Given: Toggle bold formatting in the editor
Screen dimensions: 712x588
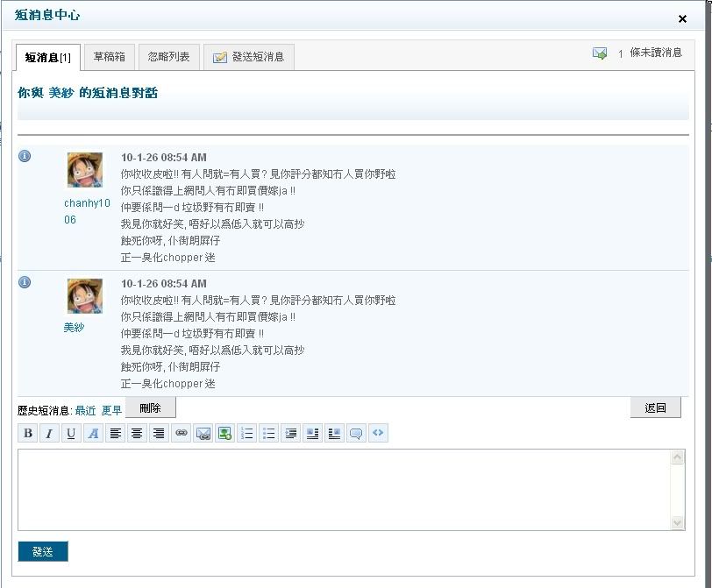Looking at the screenshot, I should coord(28,433).
